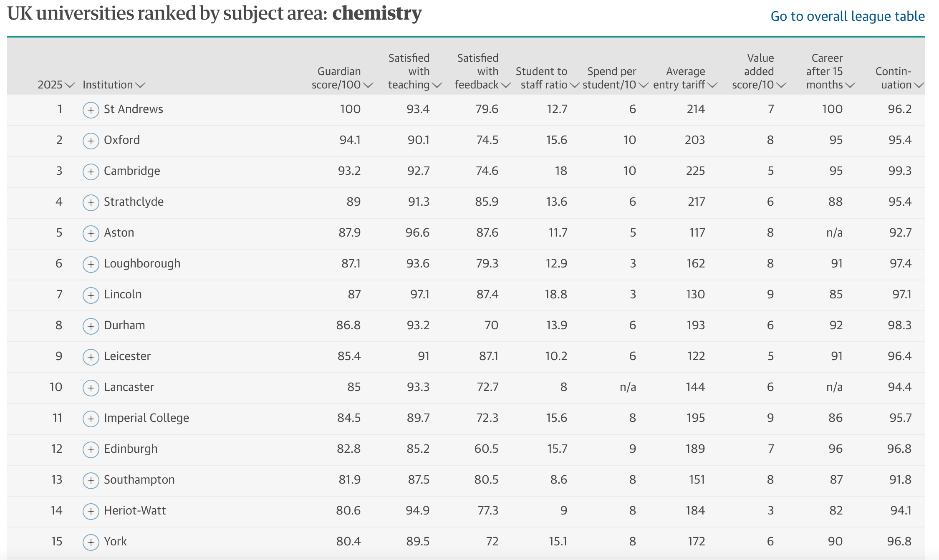Click the plus icon beside Oxford
Screen dimensions: 939x560
(x=91, y=141)
